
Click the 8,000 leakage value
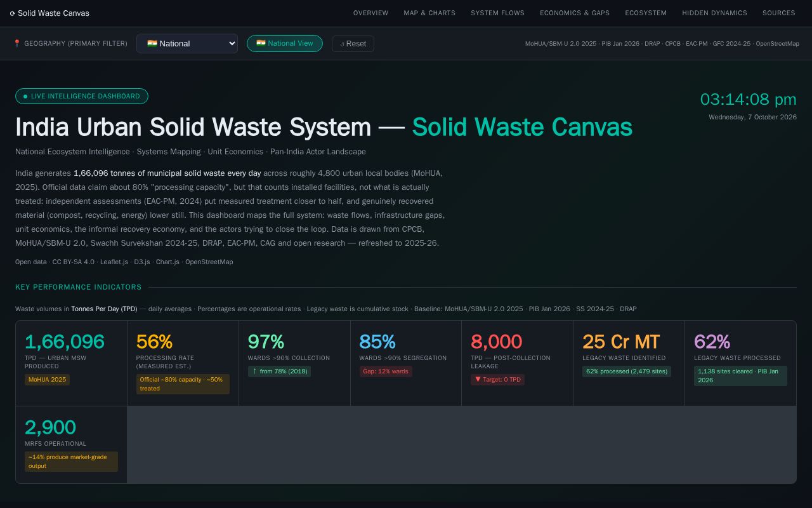[x=497, y=342]
